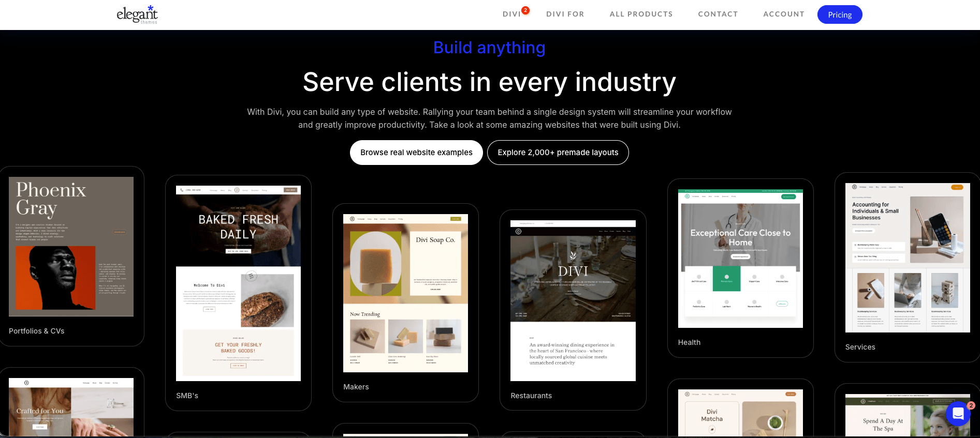This screenshot has width=980, height=438.
Task: Click the Serve clients in every industry heading
Action: pos(489,82)
